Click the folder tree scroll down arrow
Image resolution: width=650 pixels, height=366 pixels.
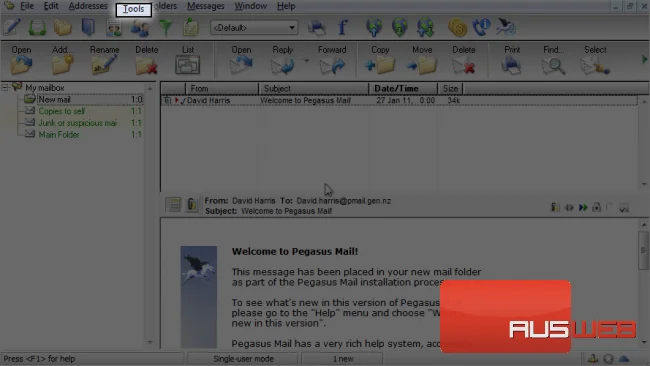point(150,342)
